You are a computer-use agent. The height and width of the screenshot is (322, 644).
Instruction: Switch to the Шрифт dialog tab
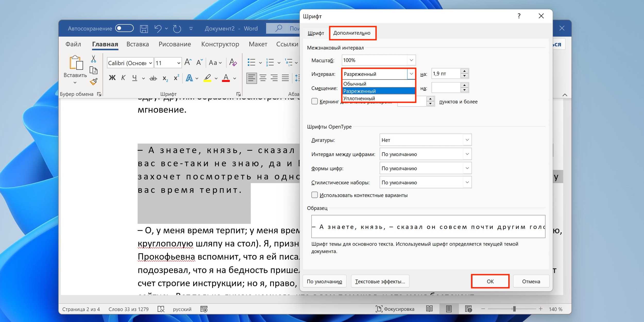pos(316,33)
